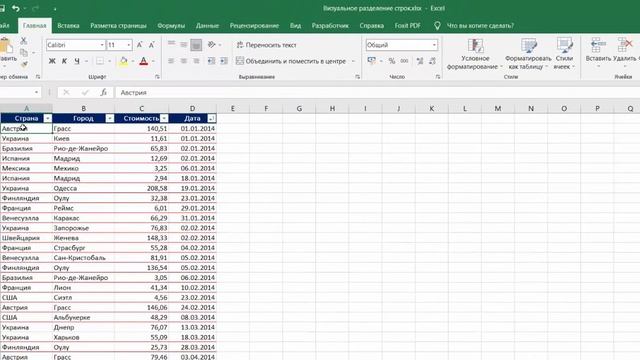640x360 pixels.
Task: Click the Что вы хотите сделать search box
Action: tap(480, 25)
